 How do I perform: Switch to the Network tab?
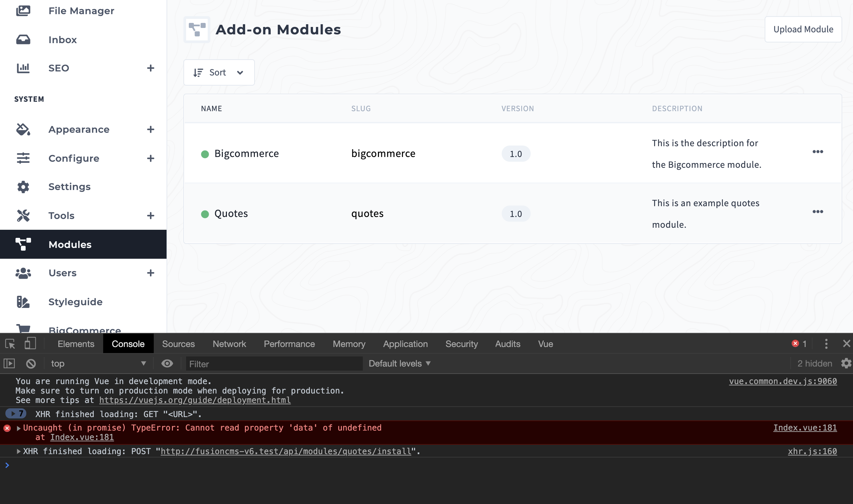pyautogui.click(x=229, y=344)
